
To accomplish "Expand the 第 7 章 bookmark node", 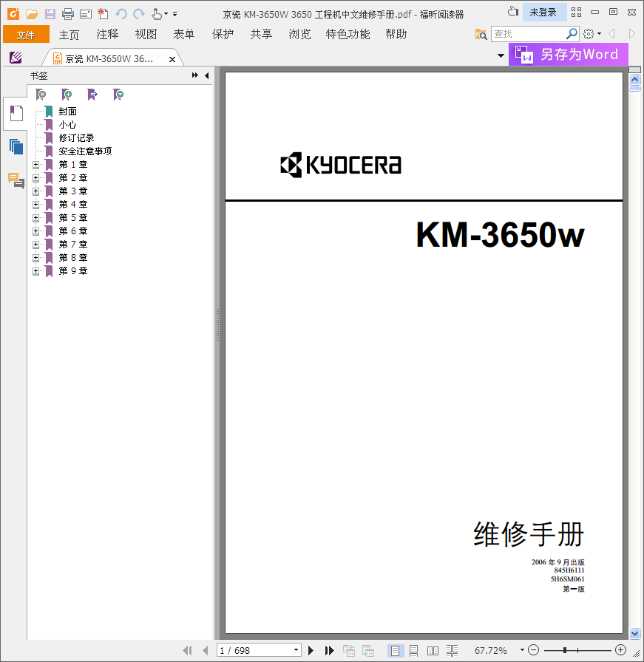I will (x=36, y=245).
